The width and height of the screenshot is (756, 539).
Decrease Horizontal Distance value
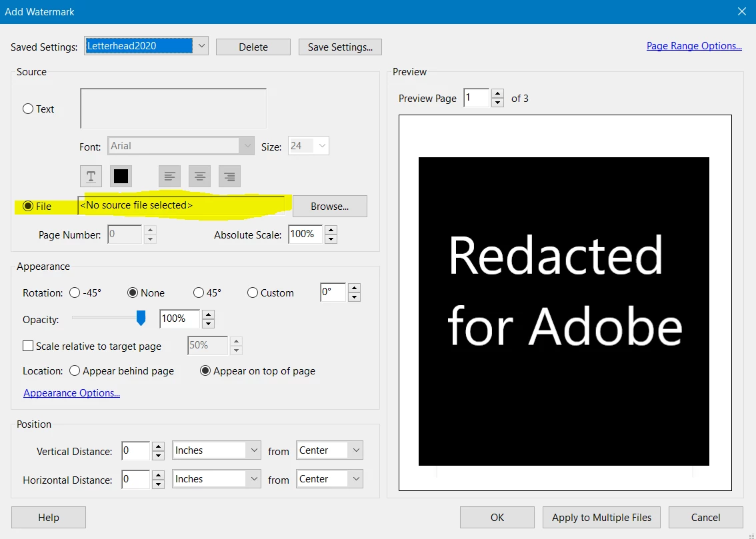click(158, 484)
